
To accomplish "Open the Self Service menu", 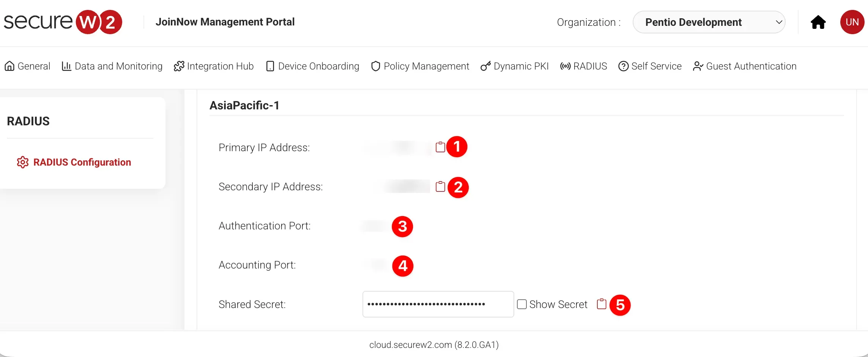I will [650, 66].
